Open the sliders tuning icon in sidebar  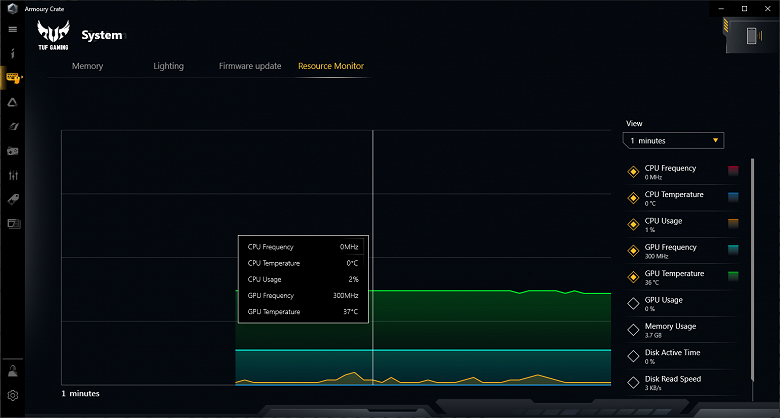(x=13, y=175)
